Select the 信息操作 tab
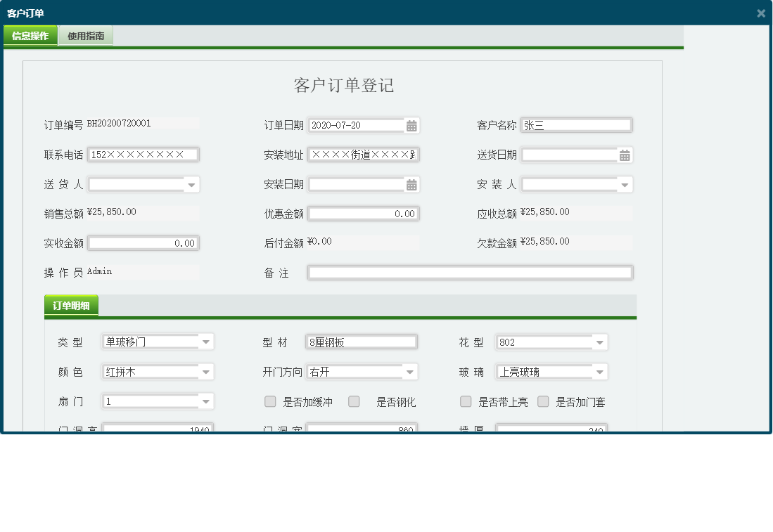 click(x=30, y=34)
